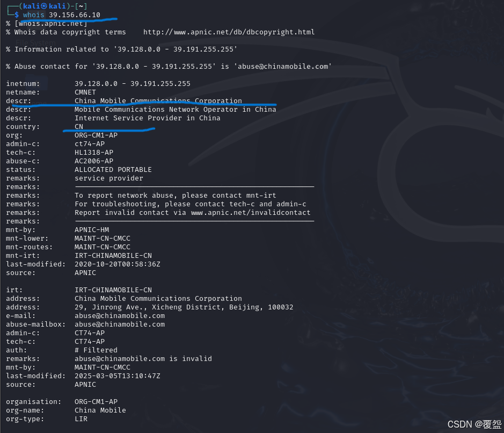Click mnt-by value APNIC-HM
This screenshot has height=433, width=504.
92,230
